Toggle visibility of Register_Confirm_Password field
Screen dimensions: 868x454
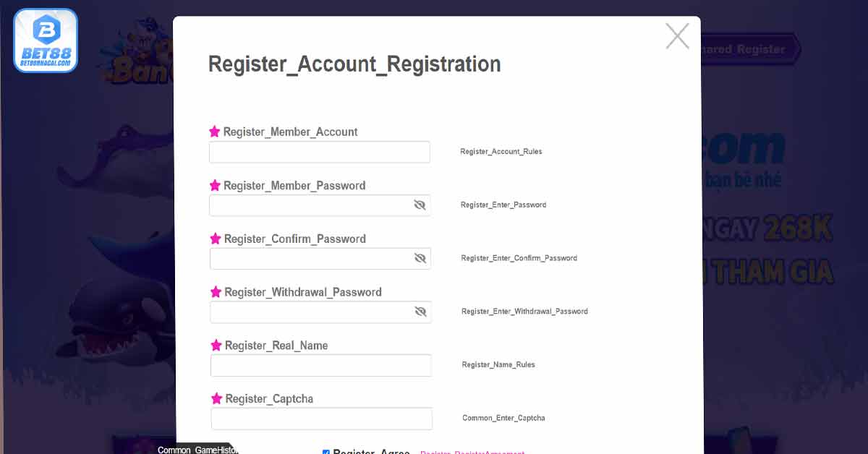(x=420, y=258)
